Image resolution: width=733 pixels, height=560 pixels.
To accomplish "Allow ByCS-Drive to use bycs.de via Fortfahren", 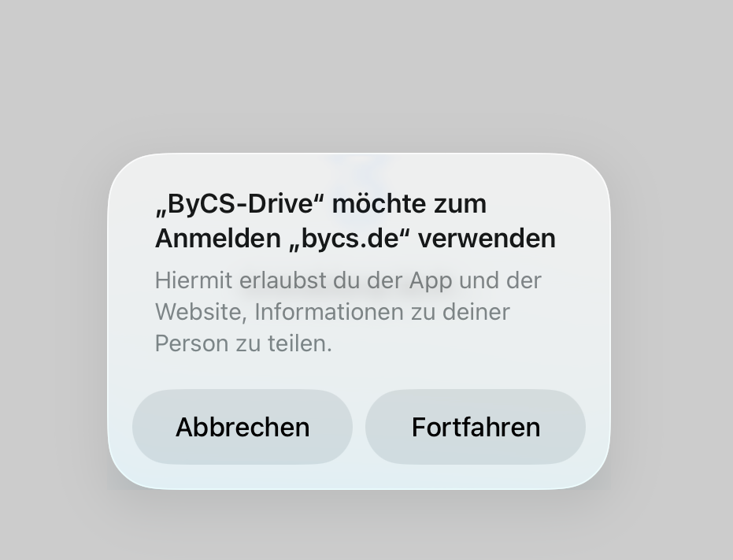I will 476,427.
